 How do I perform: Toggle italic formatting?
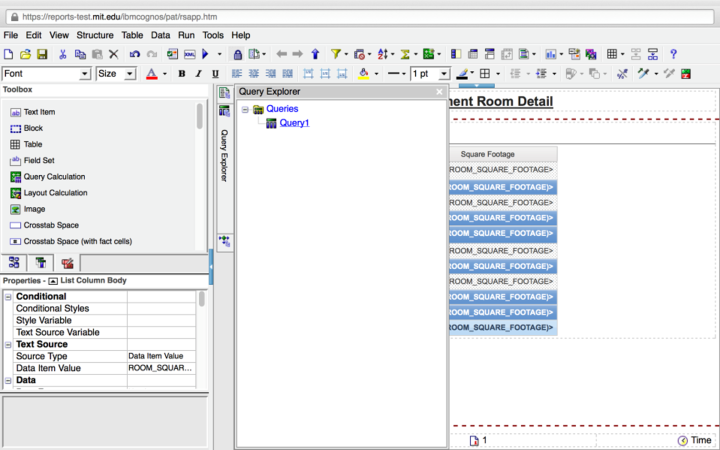pos(198,74)
